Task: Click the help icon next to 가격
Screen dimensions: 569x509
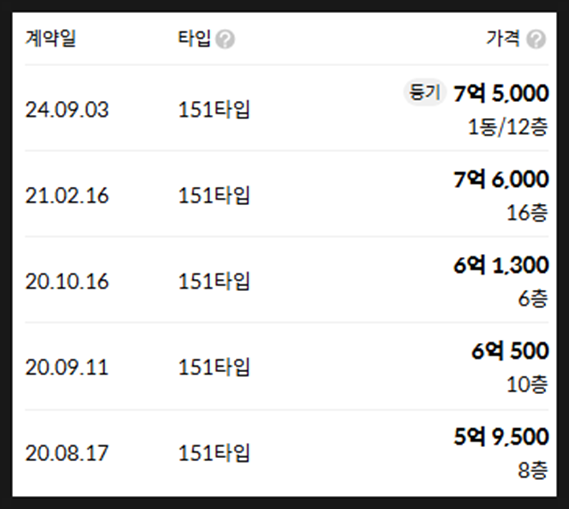Action: click(536, 39)
